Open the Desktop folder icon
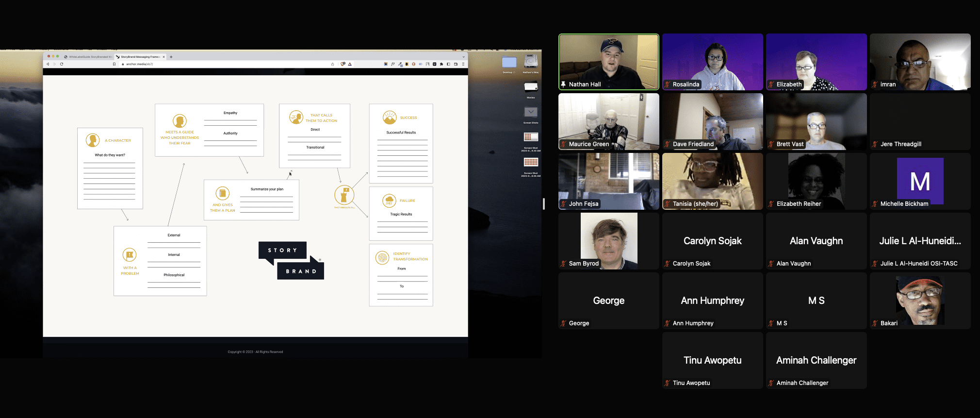This screenshot has height=418, width=980. pyautogui.click(x=509, y=62)
